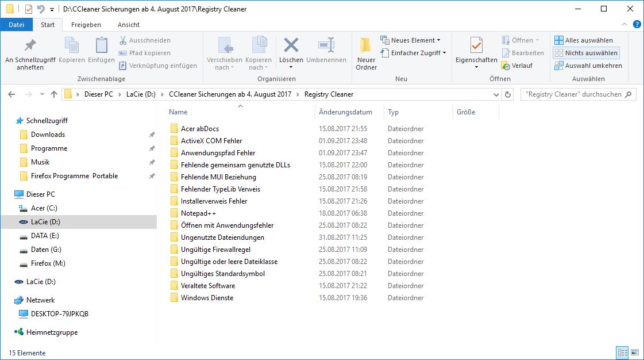Switch to the Start ribbon tab

tap(48, 25)
